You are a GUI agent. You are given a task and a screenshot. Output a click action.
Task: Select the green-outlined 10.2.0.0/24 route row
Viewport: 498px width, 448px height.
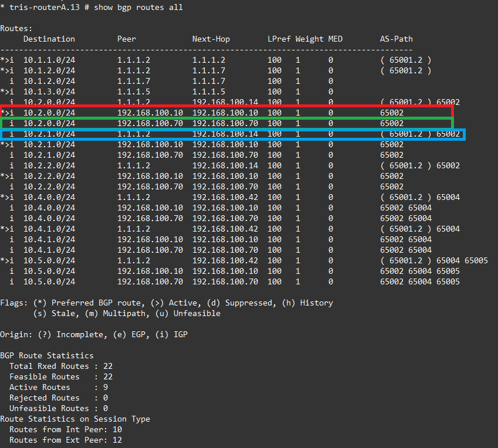pos(226,123)
